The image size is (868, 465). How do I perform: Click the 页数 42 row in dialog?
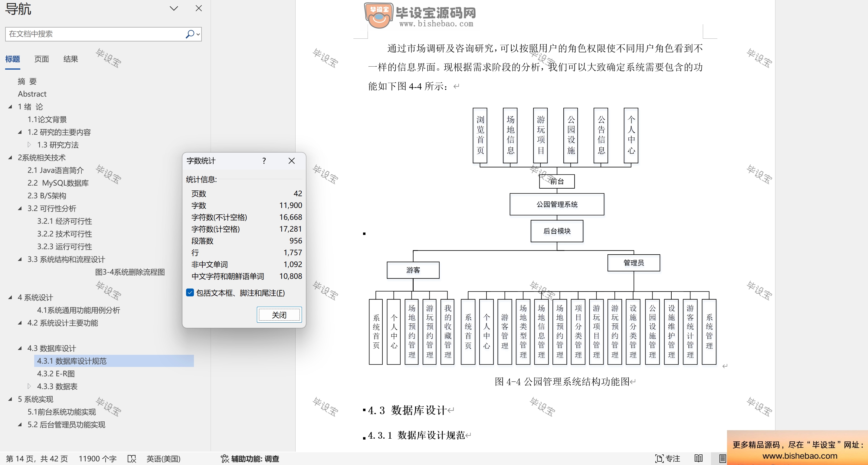click(x=246, y=193)
